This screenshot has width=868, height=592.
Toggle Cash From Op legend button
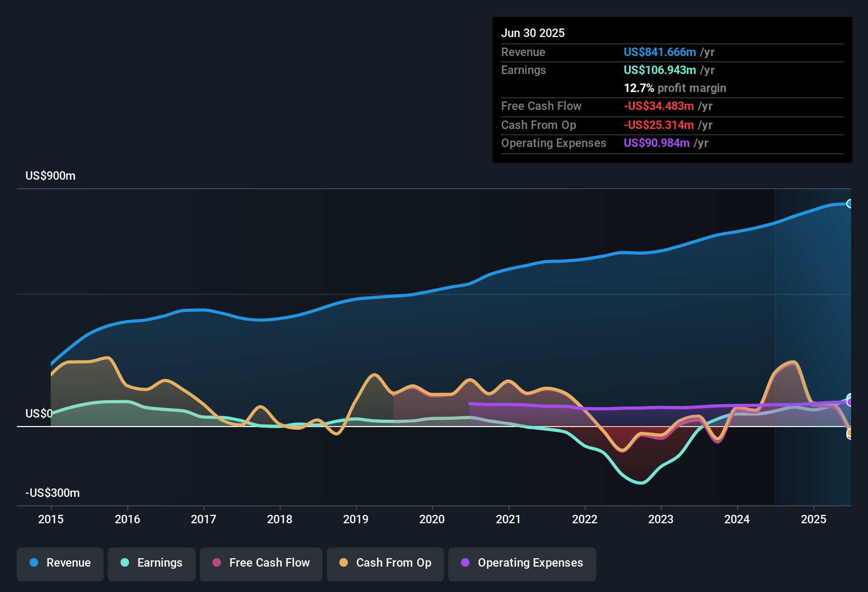point(385,563)
